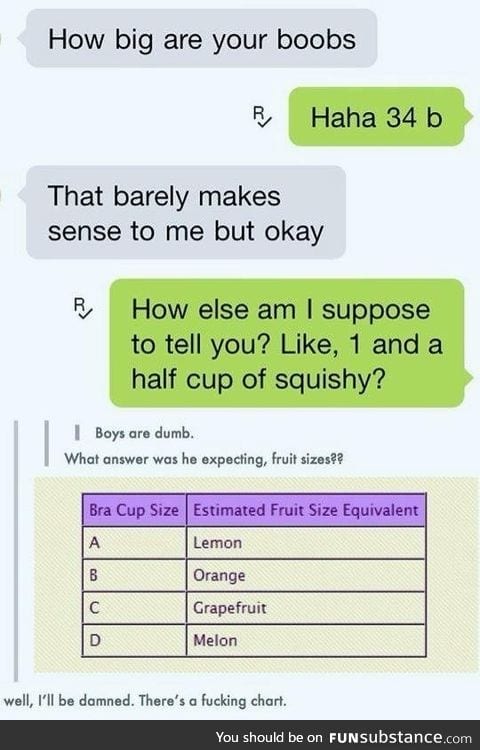Screen dimensions: 480x750
Task: Select the "B" cup size cell
Action: [134, 575]
